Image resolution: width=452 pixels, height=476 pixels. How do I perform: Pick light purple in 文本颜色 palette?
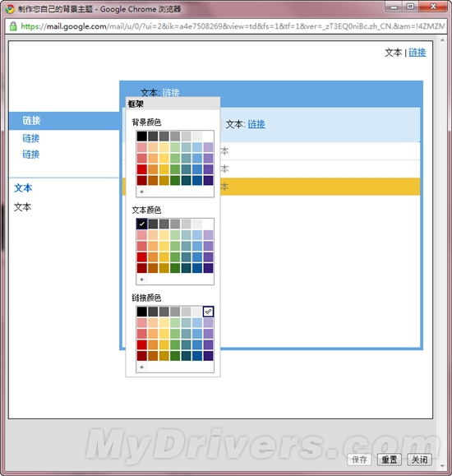208,235
